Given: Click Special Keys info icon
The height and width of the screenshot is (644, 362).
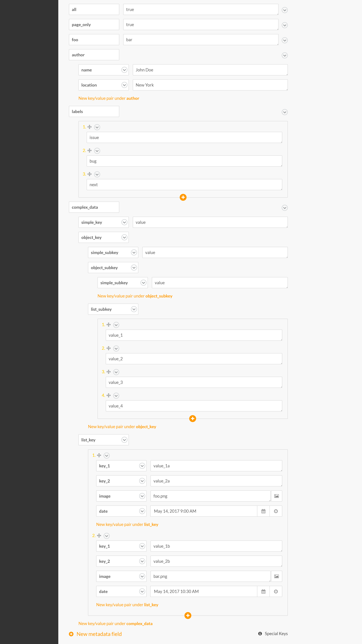Looking at the screenshot, I should (x=260, y=634).
